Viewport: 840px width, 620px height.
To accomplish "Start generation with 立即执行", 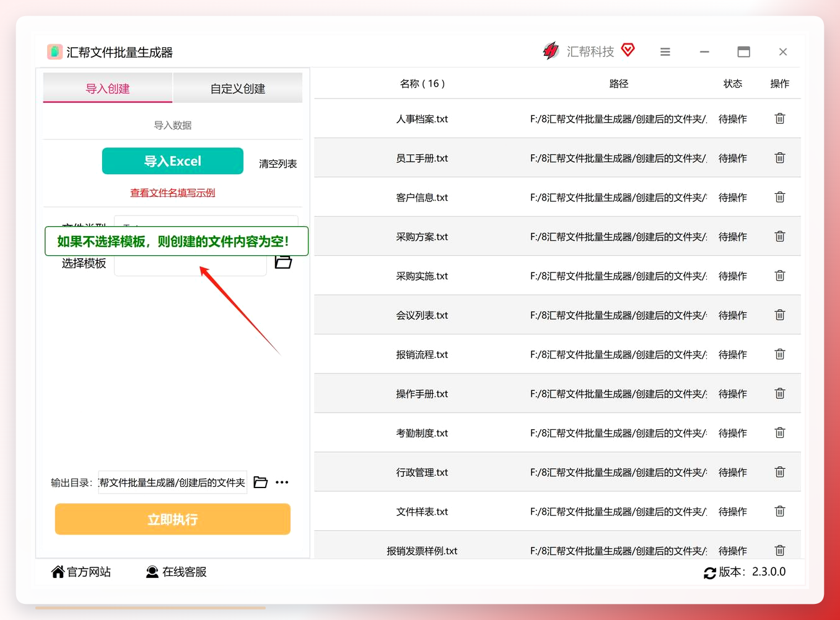I will [x=173, y=519].
